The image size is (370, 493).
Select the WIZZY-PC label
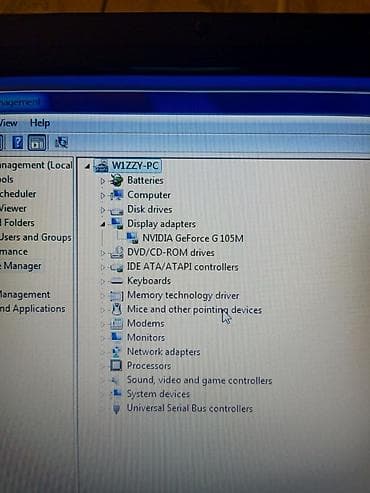tap(135, 165)
